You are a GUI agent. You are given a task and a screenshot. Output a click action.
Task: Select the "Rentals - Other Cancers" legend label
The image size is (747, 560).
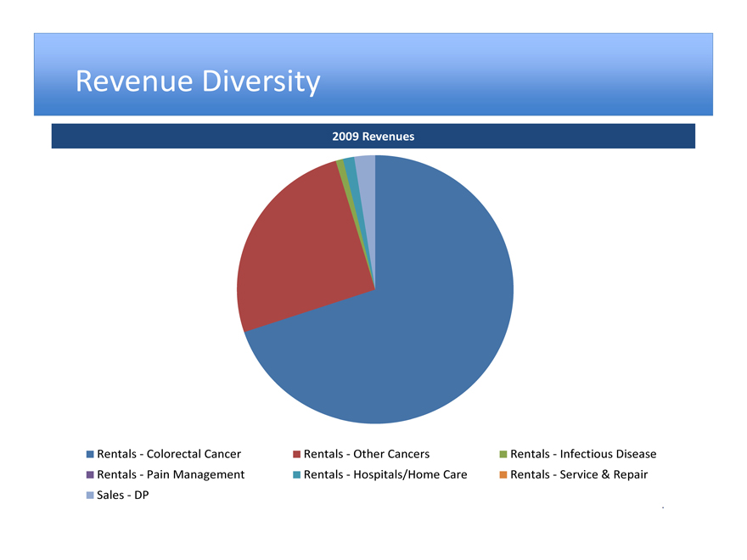(x=366, y=454)
